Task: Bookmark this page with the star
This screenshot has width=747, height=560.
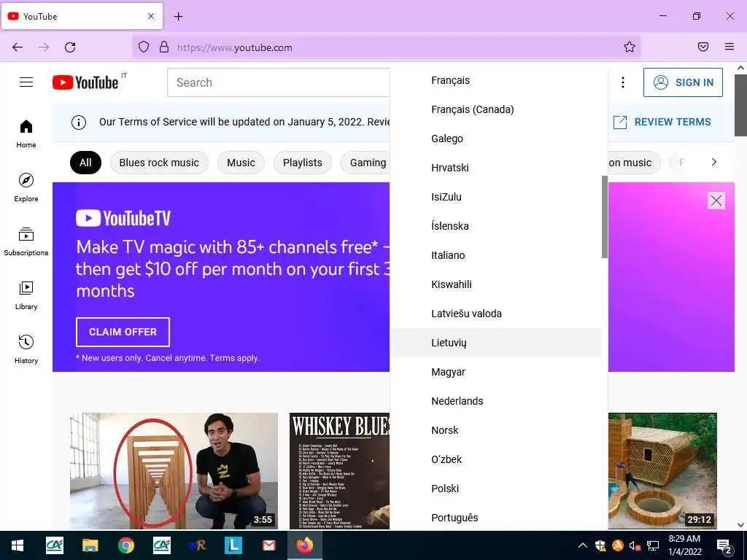Action: pyautogui.click(x=630, y=47)
